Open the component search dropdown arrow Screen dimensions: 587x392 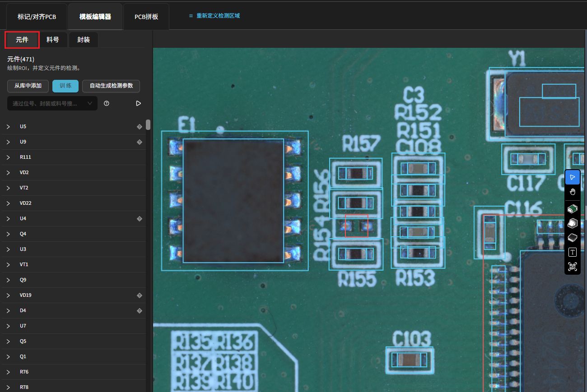point(89,103)
